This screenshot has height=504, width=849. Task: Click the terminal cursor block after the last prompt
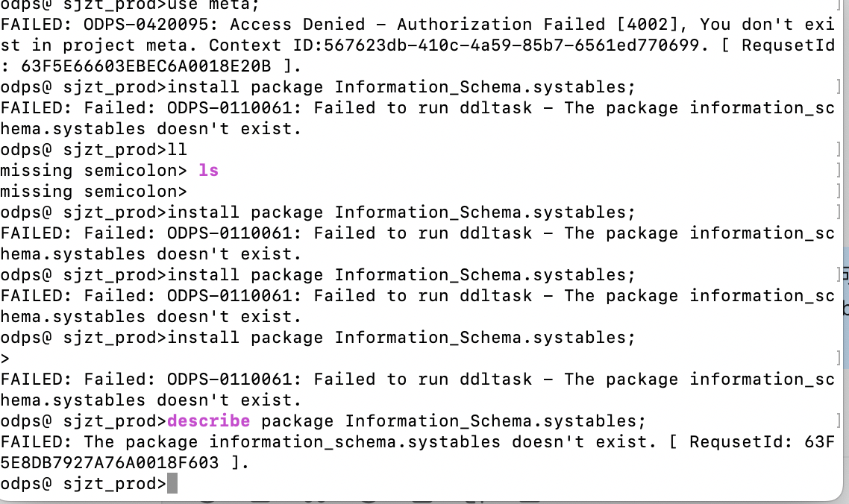click(x=172, y=483)
